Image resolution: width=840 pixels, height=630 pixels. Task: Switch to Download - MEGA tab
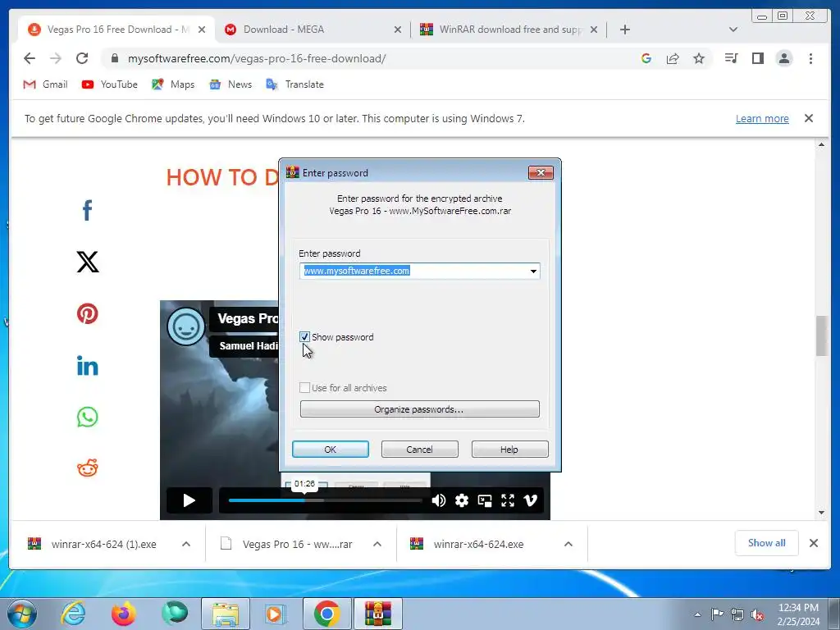tap(313, 30)
